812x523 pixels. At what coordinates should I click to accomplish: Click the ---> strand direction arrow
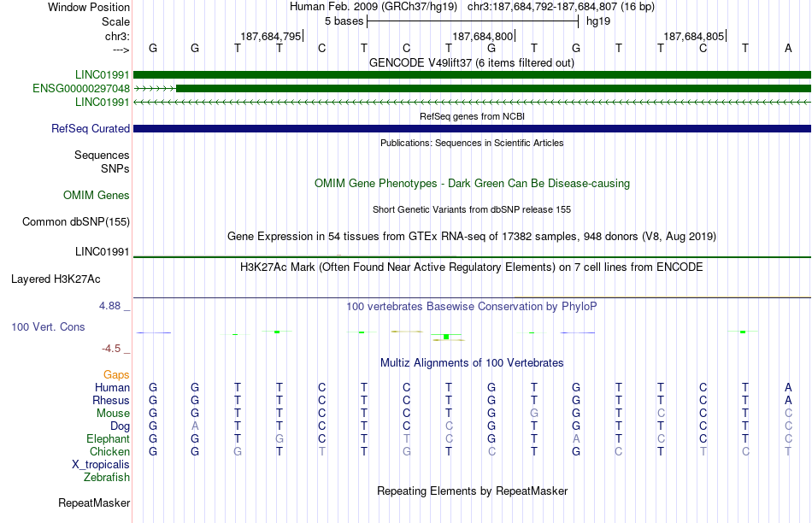tap(121, 50)
